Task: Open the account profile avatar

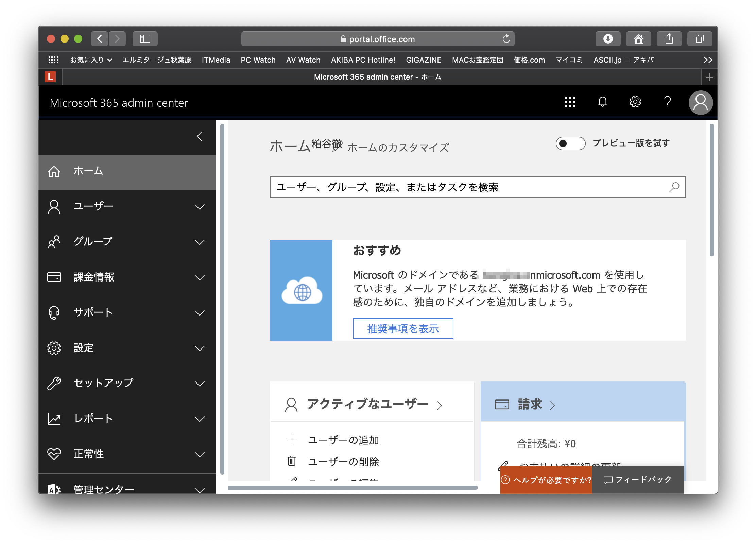Action: (700, 102)
